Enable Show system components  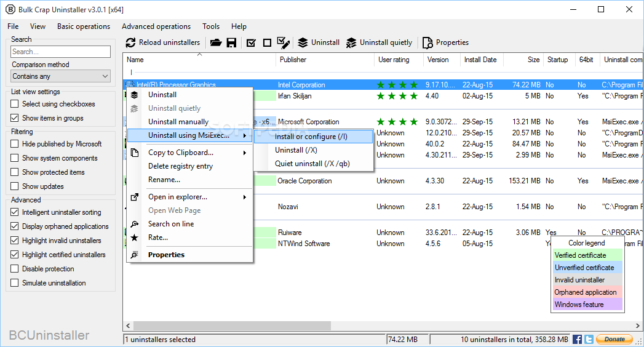(14, 158)
